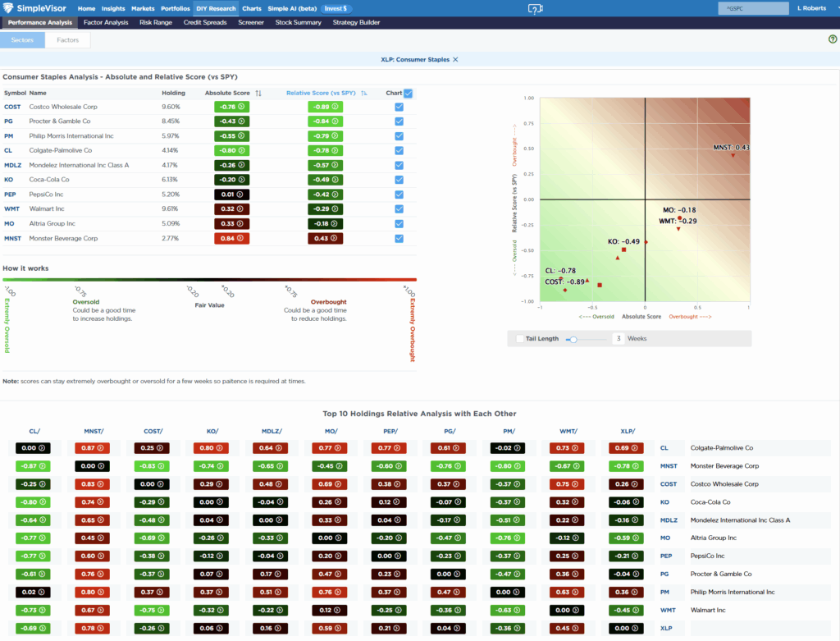Click the Tail Length slider handle
The height and width of the screenshot is (641, 840).
(x=573, y=338)
